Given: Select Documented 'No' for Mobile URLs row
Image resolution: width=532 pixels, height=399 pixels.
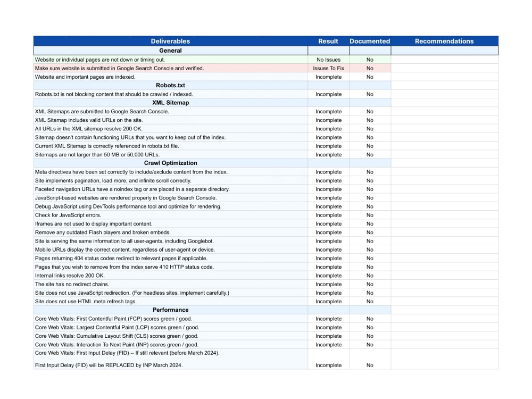Looking at the screenshot, I should 370,250.
